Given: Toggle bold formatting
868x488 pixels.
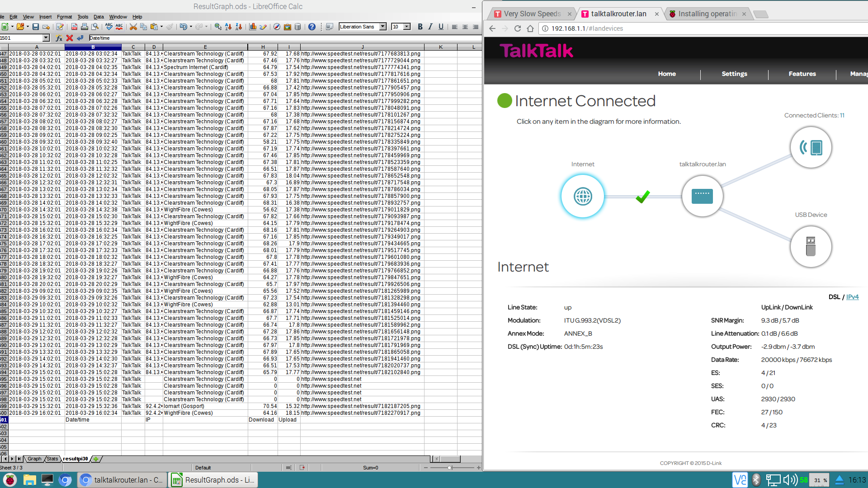Looking at the screenshot, I should point(420,27).
